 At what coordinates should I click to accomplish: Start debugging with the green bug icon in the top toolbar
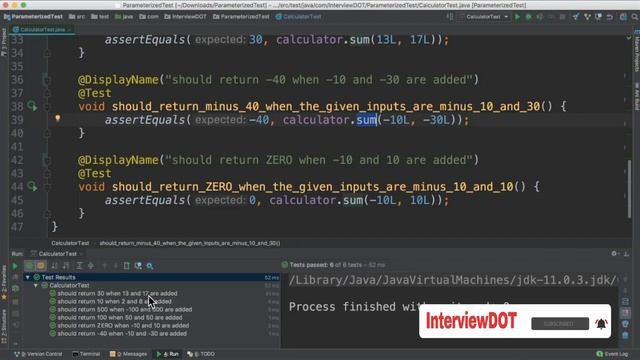529,17
